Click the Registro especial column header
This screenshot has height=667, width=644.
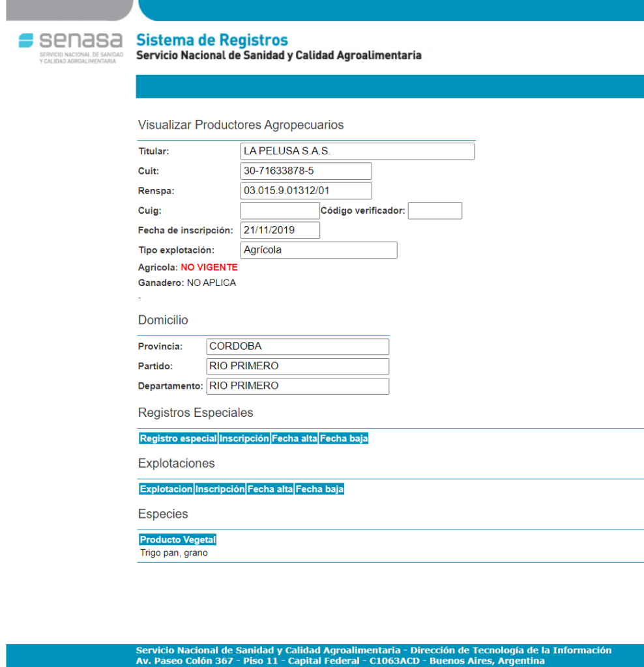pos(178,439)
